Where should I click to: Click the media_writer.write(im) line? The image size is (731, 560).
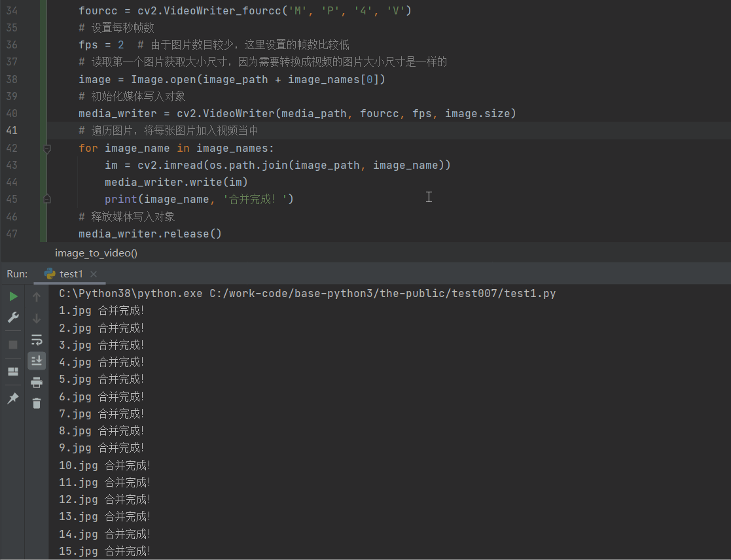pyautogui.click(x=176, y=182)
